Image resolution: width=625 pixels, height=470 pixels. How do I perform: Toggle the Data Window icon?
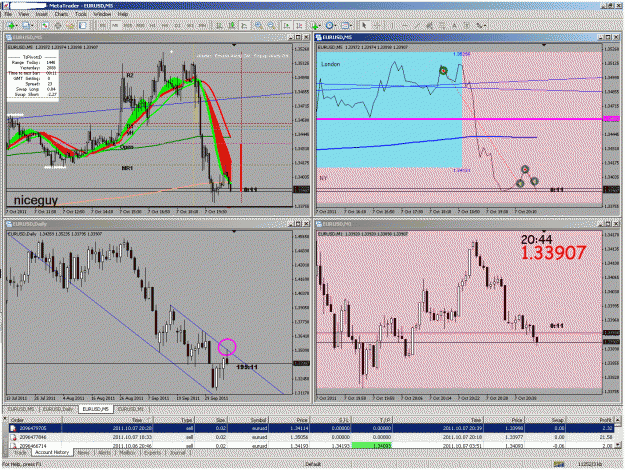tap(58, 26)
